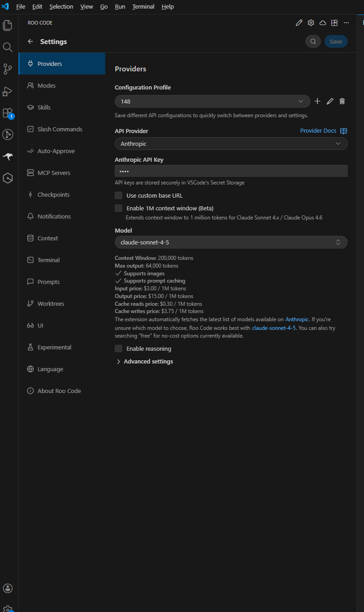Open the Configuration Profile 148 dropdown
364x612 pixels.
(212, 101)
